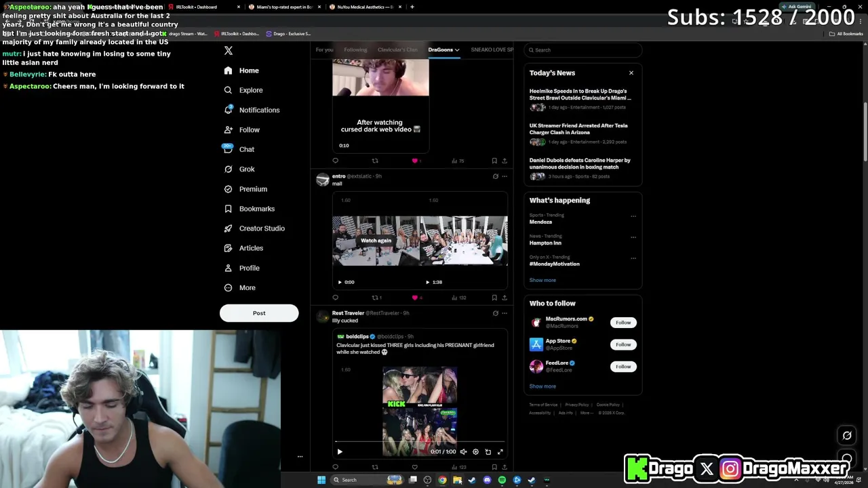Image resolution: width=868 pixels, height=488 pixels.
Task: Show more under What's happening
Action: [542, 280]
